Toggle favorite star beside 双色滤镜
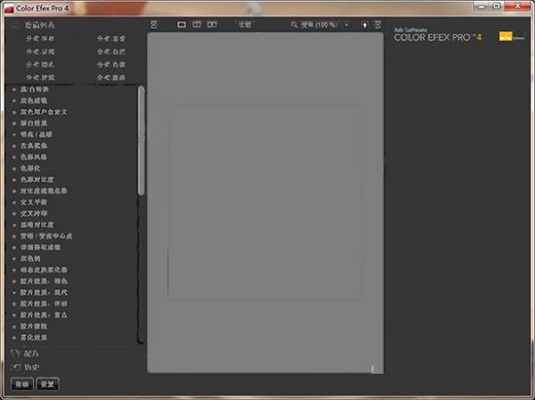Viewport: 535px width, 400px height. [14, 101]
